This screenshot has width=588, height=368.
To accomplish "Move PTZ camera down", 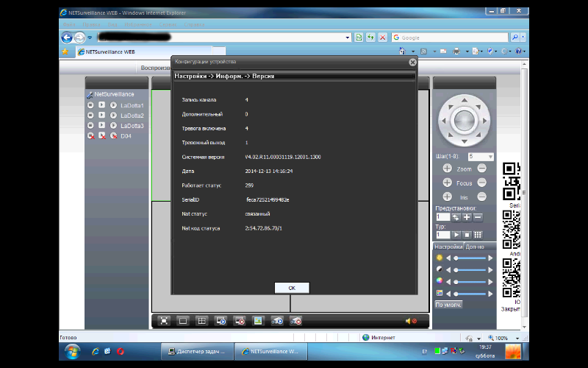I will point(465,141).
